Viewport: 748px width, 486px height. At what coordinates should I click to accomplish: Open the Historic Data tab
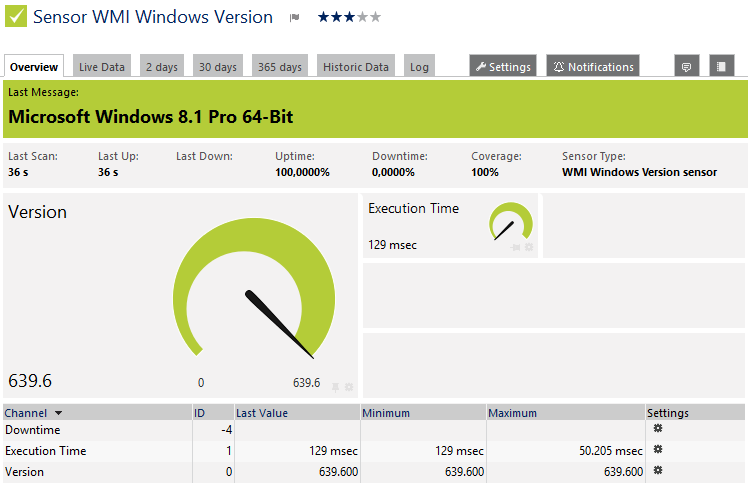coord(356,67)
